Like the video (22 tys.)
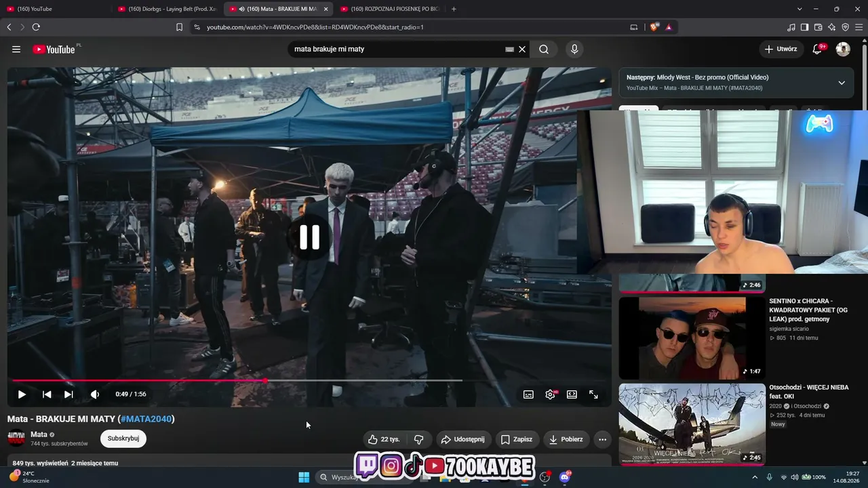The width and height of the screenshot is (868, 488). click(x=384, y=439)
